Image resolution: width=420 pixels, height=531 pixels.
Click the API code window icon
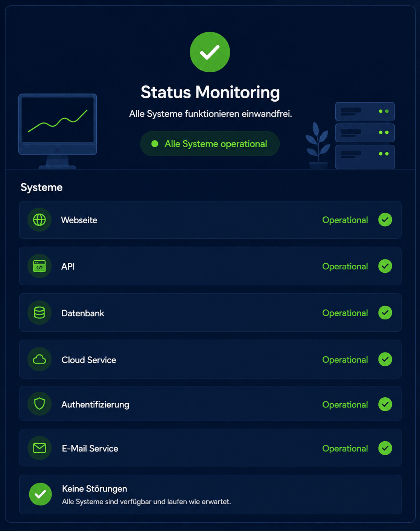[x=40, y=266]
